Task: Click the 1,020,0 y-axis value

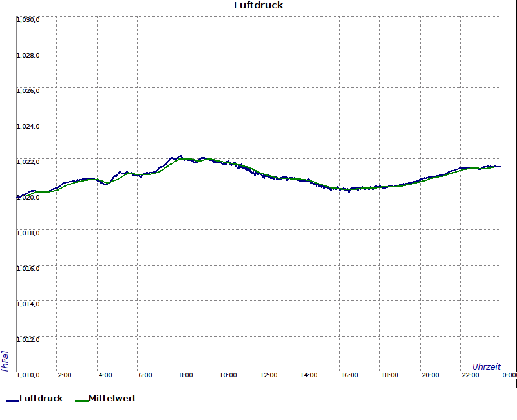Action: [28, 198]
